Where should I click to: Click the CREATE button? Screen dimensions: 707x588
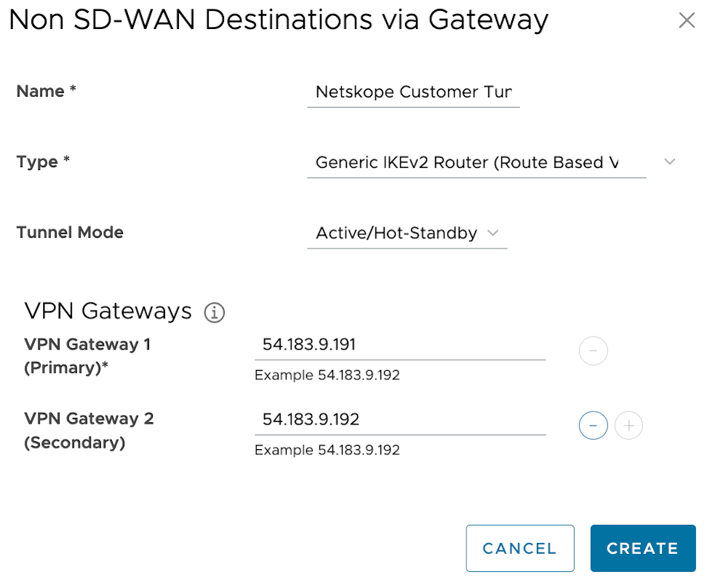643,548
